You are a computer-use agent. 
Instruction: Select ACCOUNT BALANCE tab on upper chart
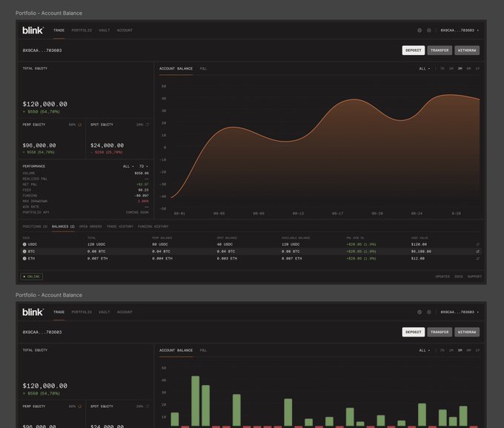[x=176, y=68]
